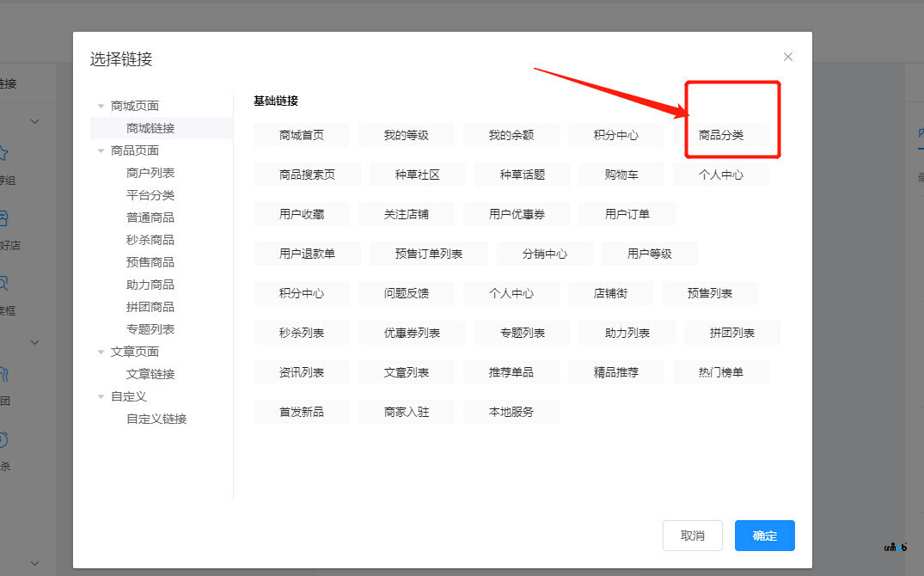Screen dimensions: 924x576
Task: Choose the 店铺街 link
Action: click(x=610, y=293)
